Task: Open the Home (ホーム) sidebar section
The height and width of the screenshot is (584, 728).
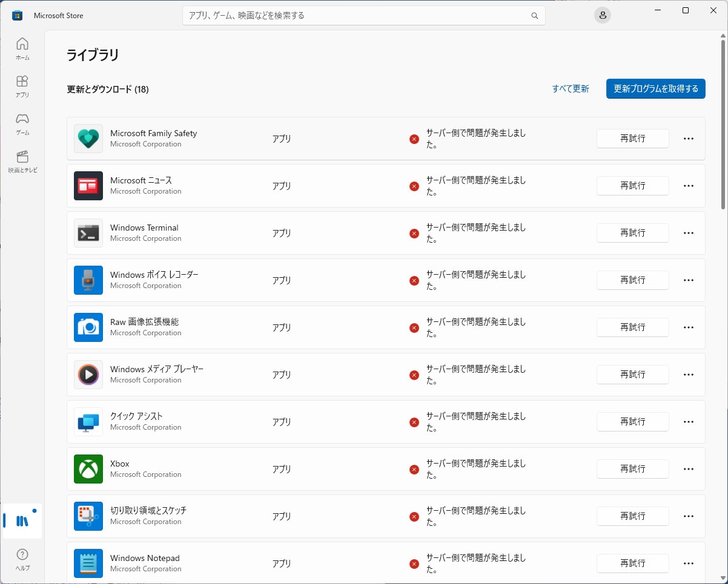Action: [x=22, y=49]
